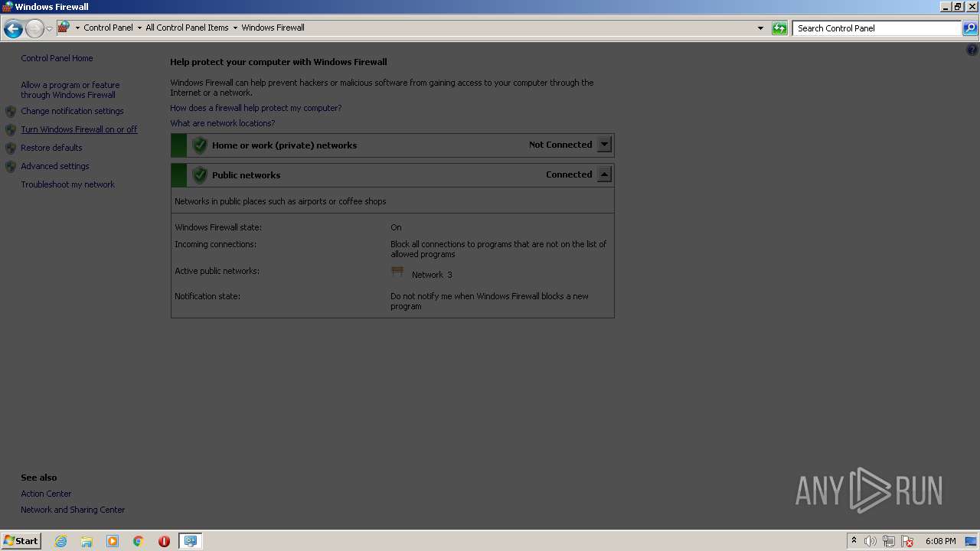Click into the Search Control Panel field
Viewport: 980px width, 551px height.
pyautogui.click(x=876, y=28)
